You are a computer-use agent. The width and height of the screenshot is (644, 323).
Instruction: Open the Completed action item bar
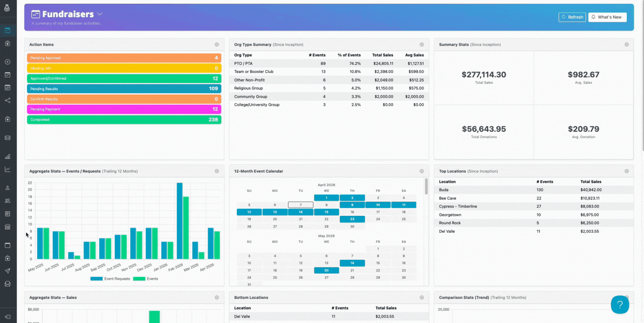pyautogui.click(x=124, y=120)
